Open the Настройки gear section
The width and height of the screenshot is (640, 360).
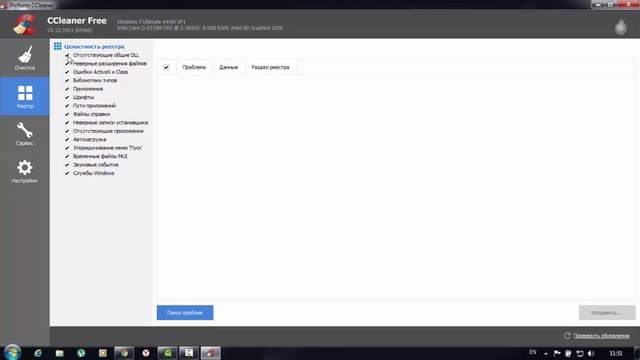click(24, 171)
